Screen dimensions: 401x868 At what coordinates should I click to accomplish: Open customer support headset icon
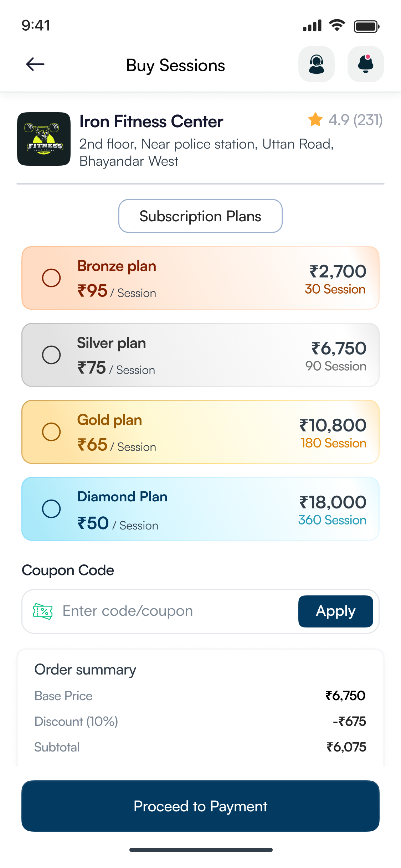[316, 64]
